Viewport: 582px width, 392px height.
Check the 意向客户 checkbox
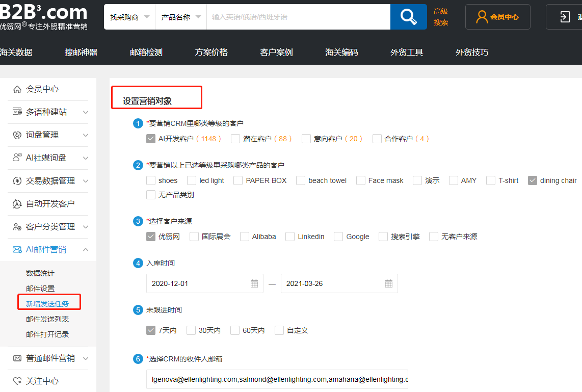point(306,139)
